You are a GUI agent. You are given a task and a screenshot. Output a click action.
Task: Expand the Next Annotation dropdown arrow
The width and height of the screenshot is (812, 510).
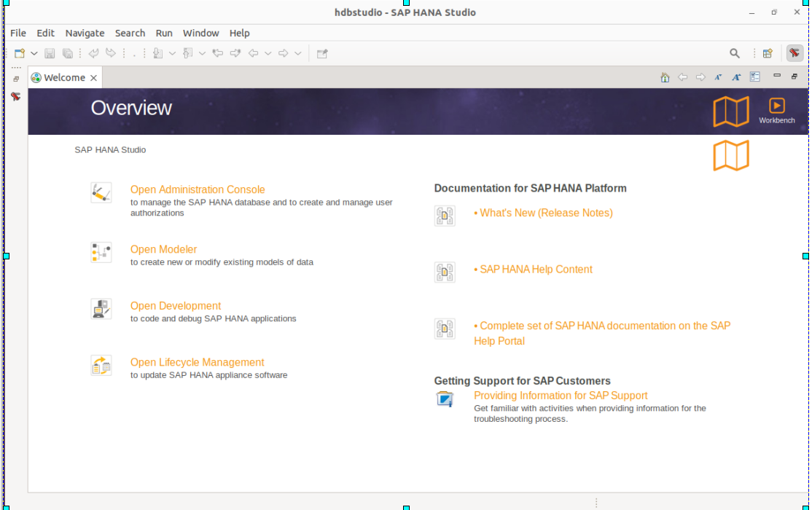(x=172, y=53)
